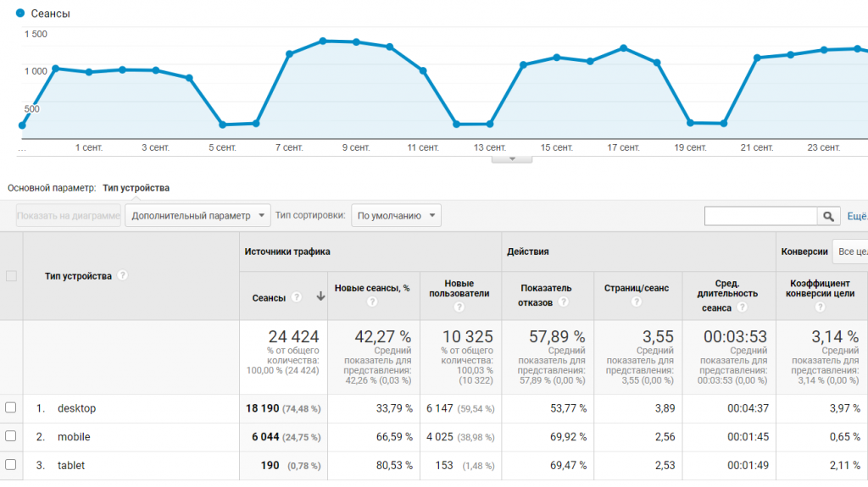
Task: Click the Коэффициент конверсии цели column header
Action: 821,288
